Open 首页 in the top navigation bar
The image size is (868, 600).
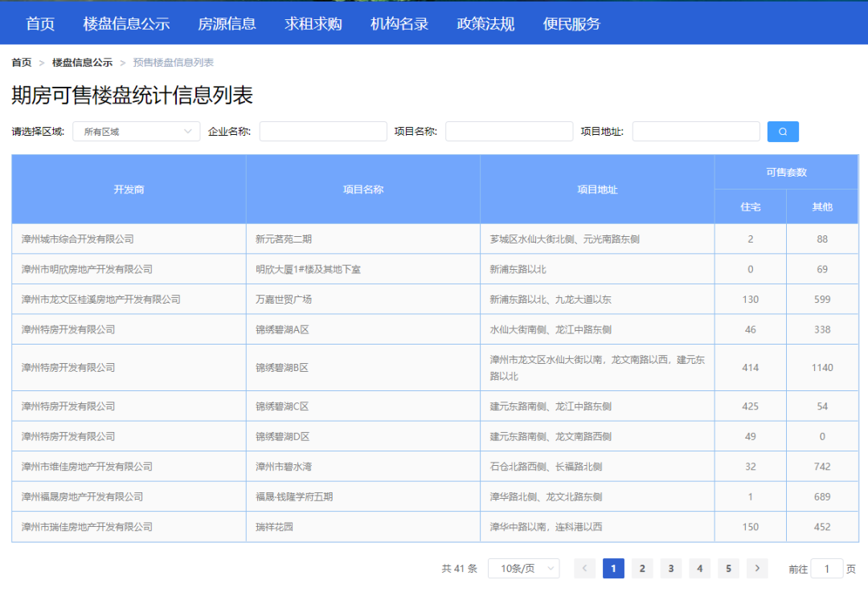click(40, 24)
